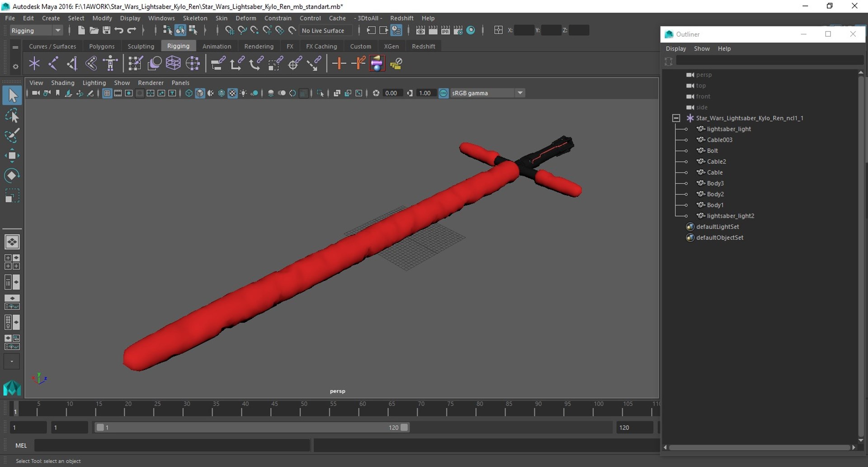Open Render Settings clapper icon
The height and width of the screenshot is (467, 868).
pyautogui.click(x=458, y=30)
